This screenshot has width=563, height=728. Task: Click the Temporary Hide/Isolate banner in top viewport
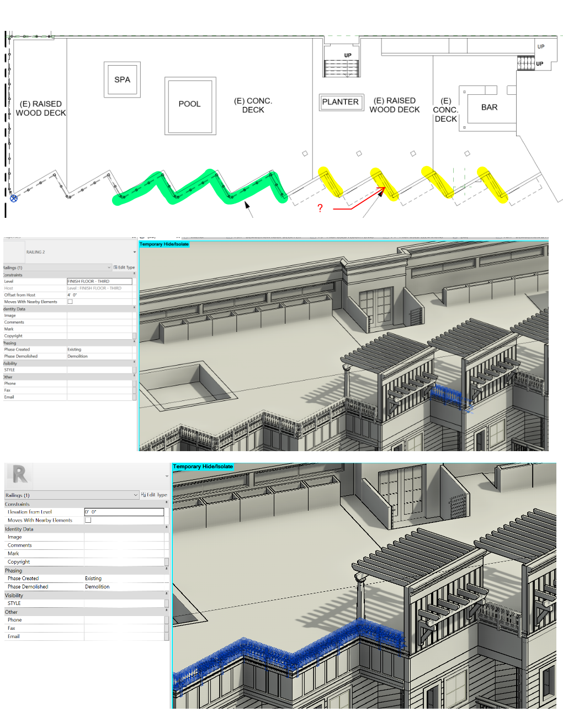pyautogui.click(x=164, y=244)
